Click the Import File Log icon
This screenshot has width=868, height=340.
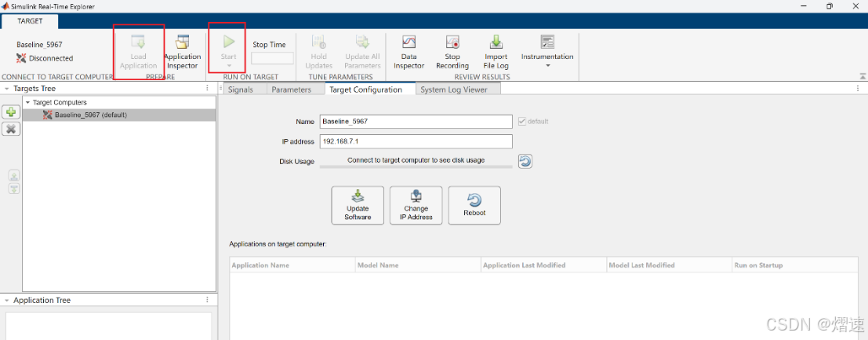click(x=496, y=42)
